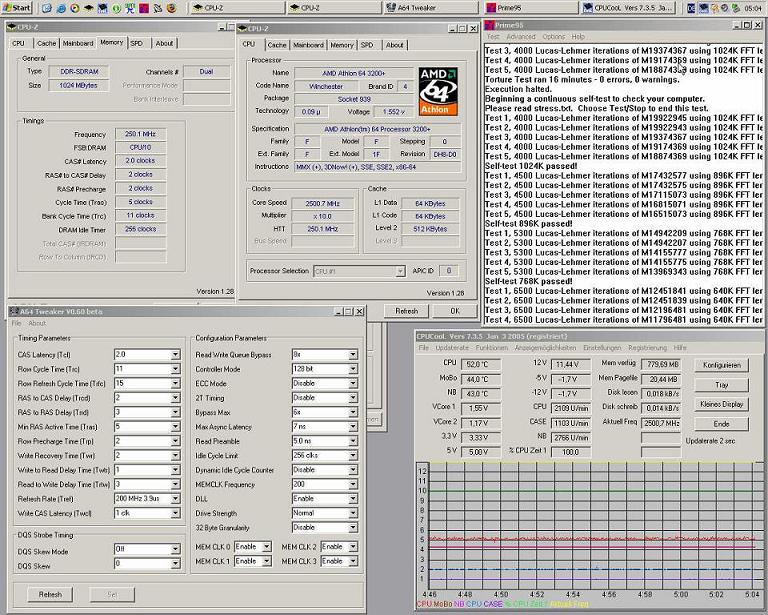The width and height of the screenshot is (768, 615).
Task: Expand Row Refresh Cycle Time (Trfc) dropdown
Action: tap(175, 383)
